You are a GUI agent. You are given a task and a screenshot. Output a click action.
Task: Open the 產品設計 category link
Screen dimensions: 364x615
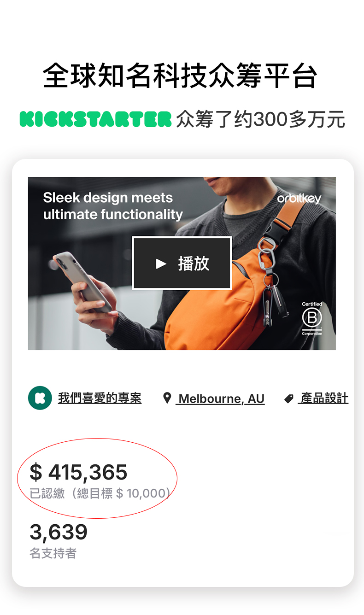323,398
